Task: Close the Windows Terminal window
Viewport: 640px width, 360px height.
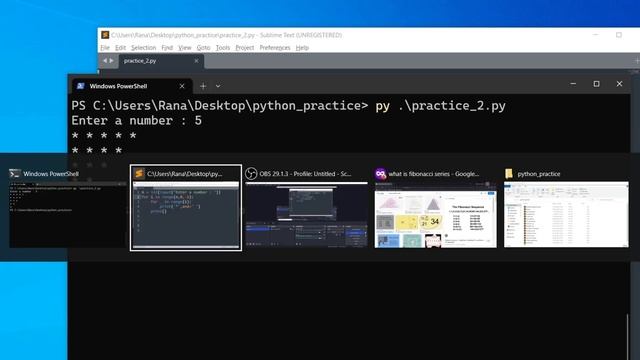Action: click(619, 84)
